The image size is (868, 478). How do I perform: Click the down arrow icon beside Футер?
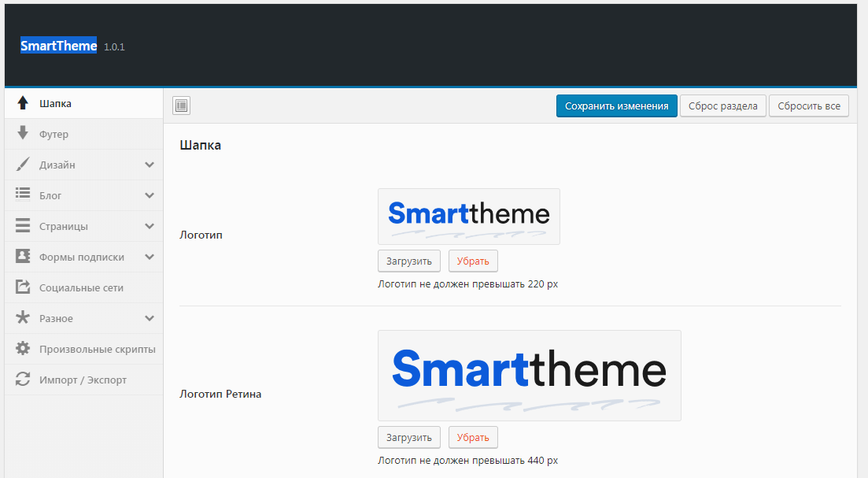(x=23, y=134)
